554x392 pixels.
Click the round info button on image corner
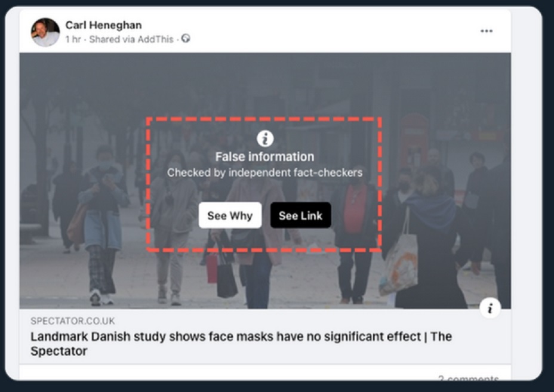(x=490, y=308)
